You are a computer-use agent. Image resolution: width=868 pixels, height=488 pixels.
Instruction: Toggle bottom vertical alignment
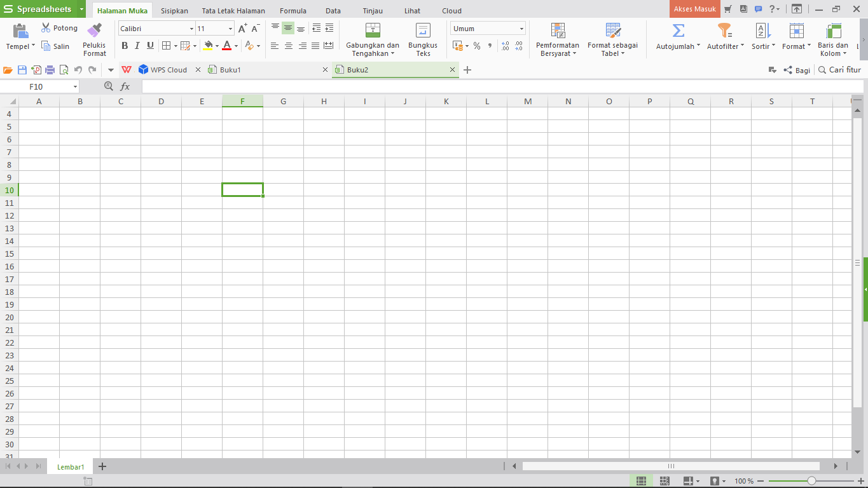[x=301, y=28]
